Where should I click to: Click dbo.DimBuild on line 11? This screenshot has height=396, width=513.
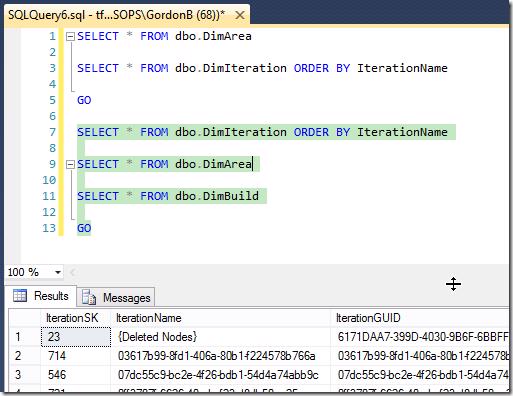click(217, 196)
